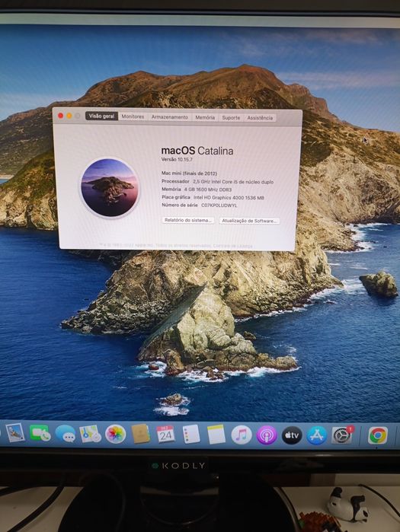400x532 pixels.
Task: Go to the Assistência tab
Action: click(260, 118)
